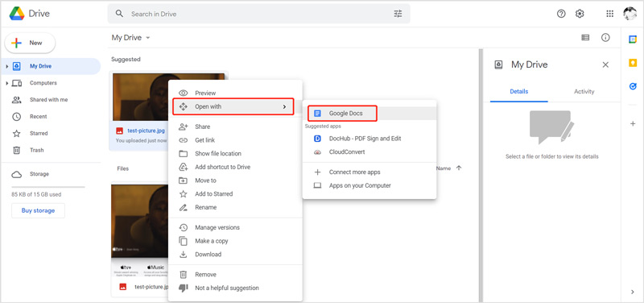Select Show file location
Screen dimensions: 644x303
(x=235, y=154)
